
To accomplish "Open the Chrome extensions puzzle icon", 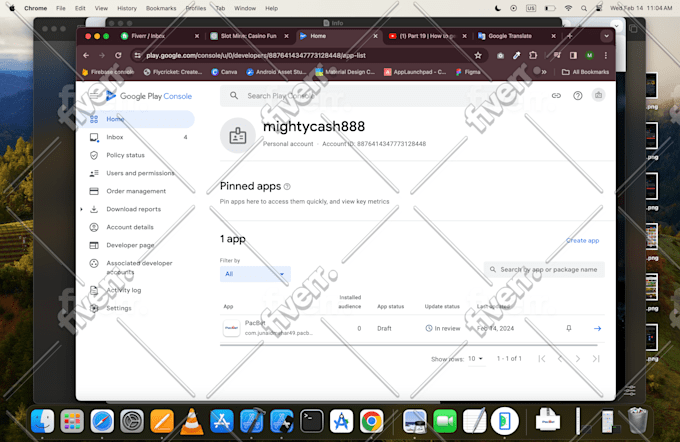I will (533, 56).
